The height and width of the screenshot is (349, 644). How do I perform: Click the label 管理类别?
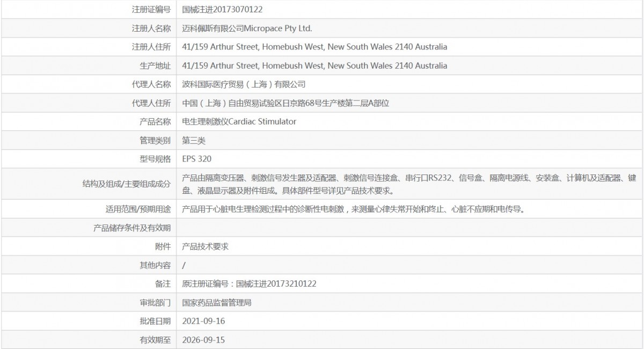pos(155,141)
